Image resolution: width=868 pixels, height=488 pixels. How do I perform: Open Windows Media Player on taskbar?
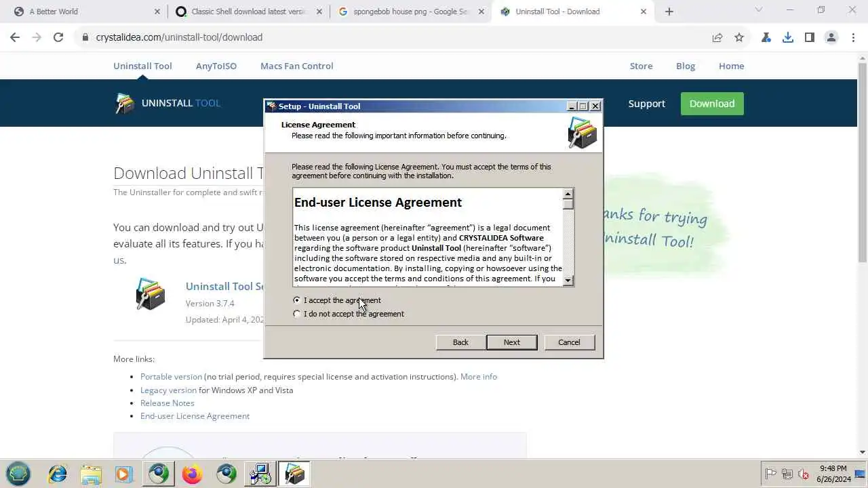point(124,474)
